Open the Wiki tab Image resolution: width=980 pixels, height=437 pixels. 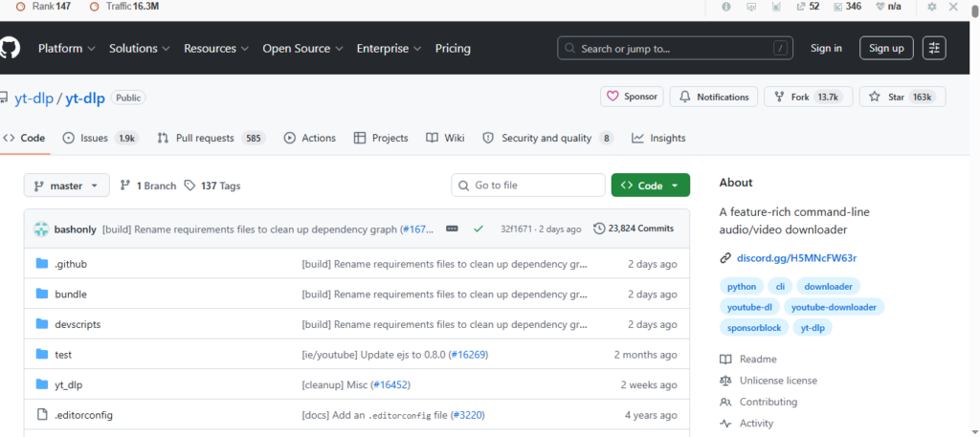click(445, 138)
